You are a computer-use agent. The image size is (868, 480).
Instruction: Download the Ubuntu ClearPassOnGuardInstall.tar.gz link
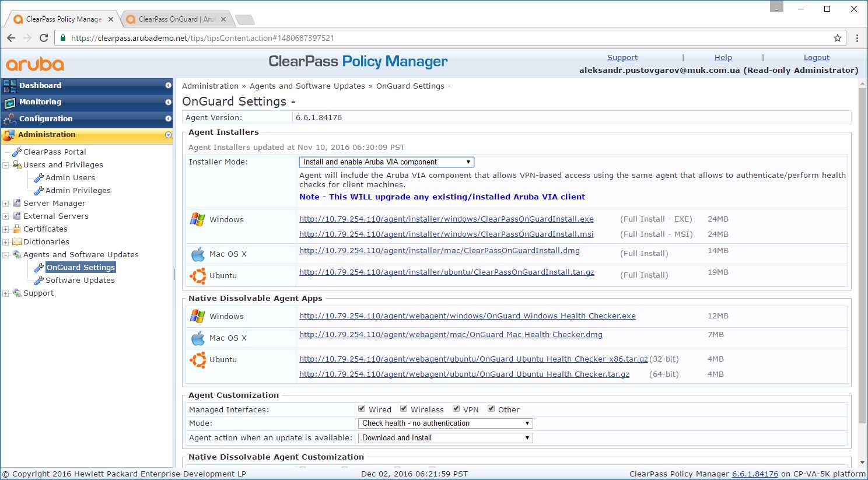click(x=447, y=272)
